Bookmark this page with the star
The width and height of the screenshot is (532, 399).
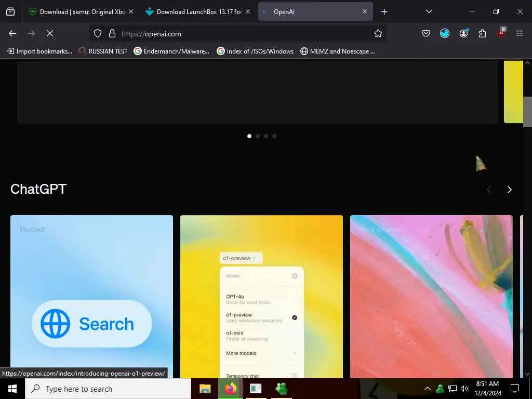(378, 33)
